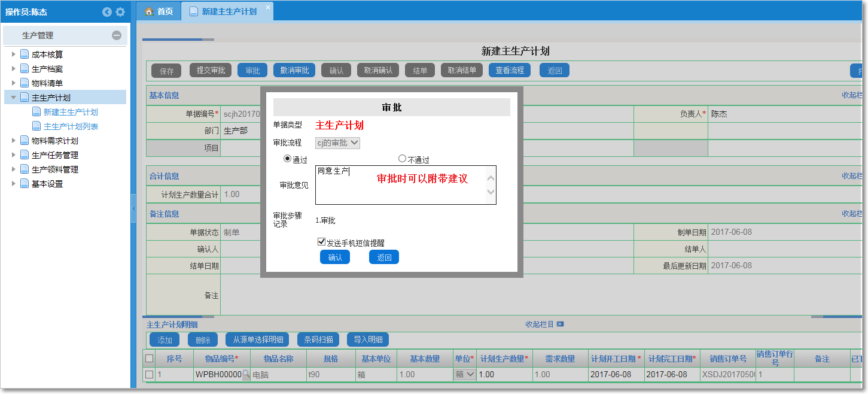Expand the 生产任务管理 tree node
The image size is (868, 394).
13,154
